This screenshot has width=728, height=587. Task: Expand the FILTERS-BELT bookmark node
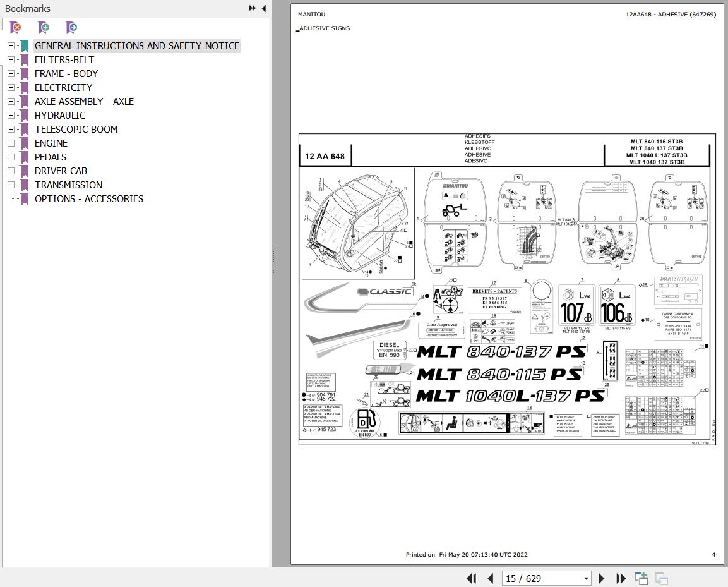tap(11, 60)
